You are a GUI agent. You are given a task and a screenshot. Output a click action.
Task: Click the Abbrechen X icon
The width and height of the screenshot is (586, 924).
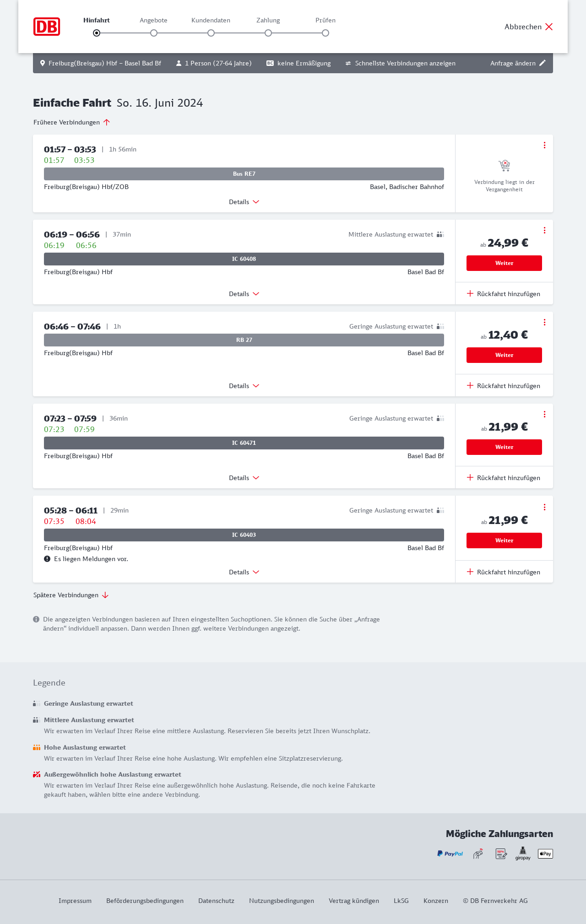549,27
